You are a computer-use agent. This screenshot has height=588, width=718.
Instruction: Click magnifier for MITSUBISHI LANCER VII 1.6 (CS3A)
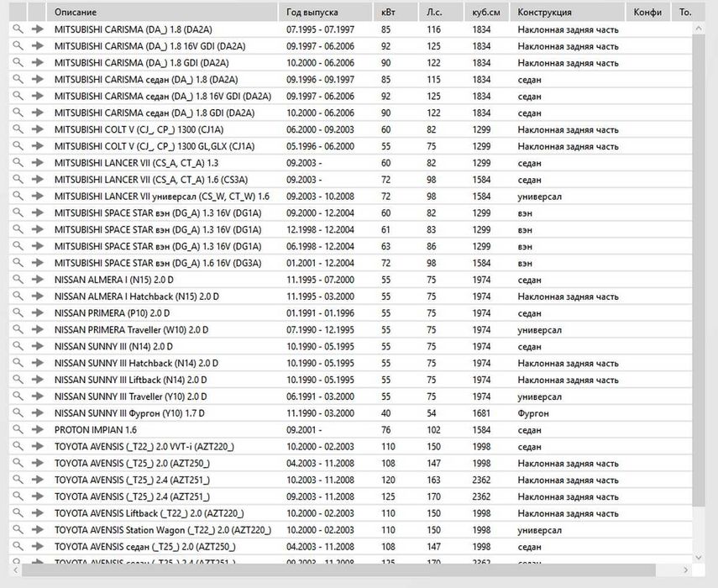tap(18, 180)
